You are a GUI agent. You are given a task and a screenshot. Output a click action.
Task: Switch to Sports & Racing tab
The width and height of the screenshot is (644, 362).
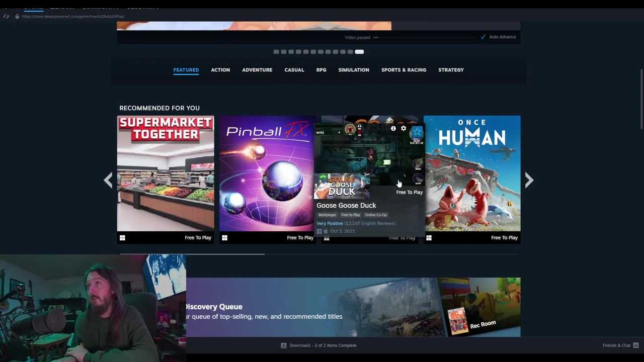pos(404,70)
